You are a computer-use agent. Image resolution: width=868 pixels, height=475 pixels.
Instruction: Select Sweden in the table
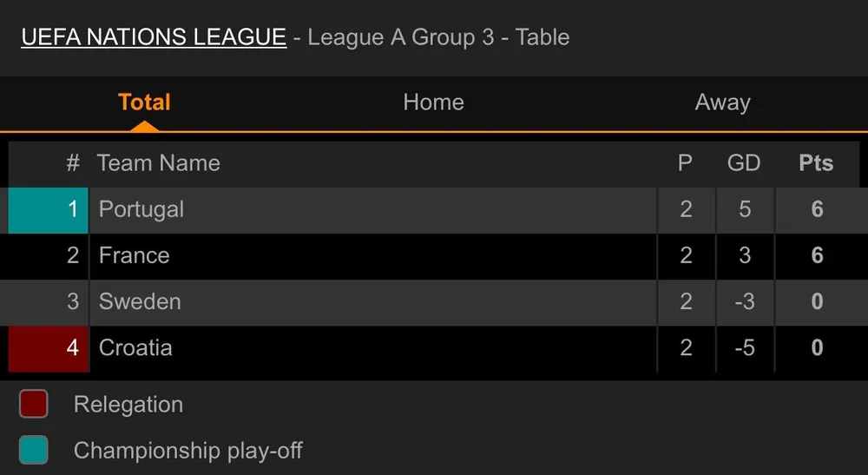tap(140, 301)
